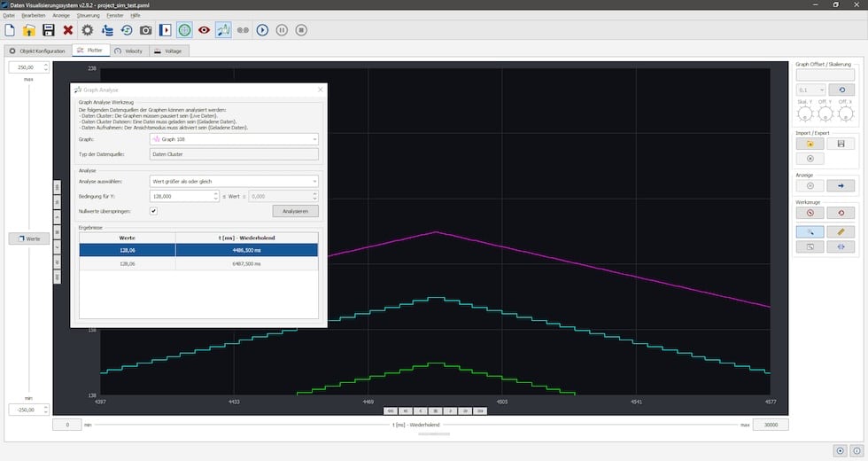Open the Steuerung menu
The height and width of the screenshot is (461, 868).
89,16
